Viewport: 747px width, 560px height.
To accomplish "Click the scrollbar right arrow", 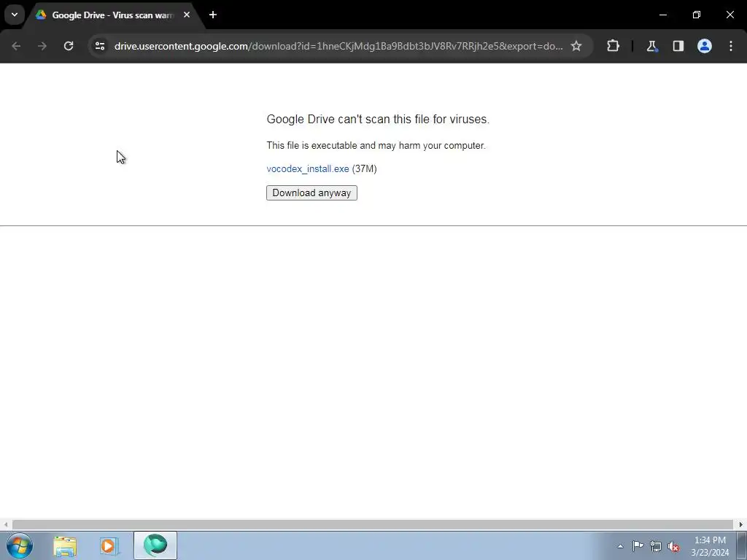I will tap(741, 525).
